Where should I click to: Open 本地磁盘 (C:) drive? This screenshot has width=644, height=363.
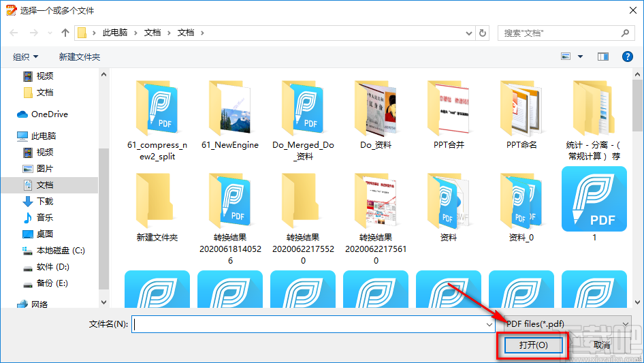53,251
